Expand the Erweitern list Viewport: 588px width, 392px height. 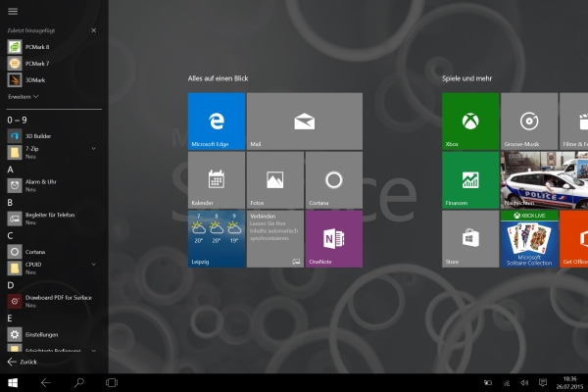pyautogui.click(x=24, y=97)
